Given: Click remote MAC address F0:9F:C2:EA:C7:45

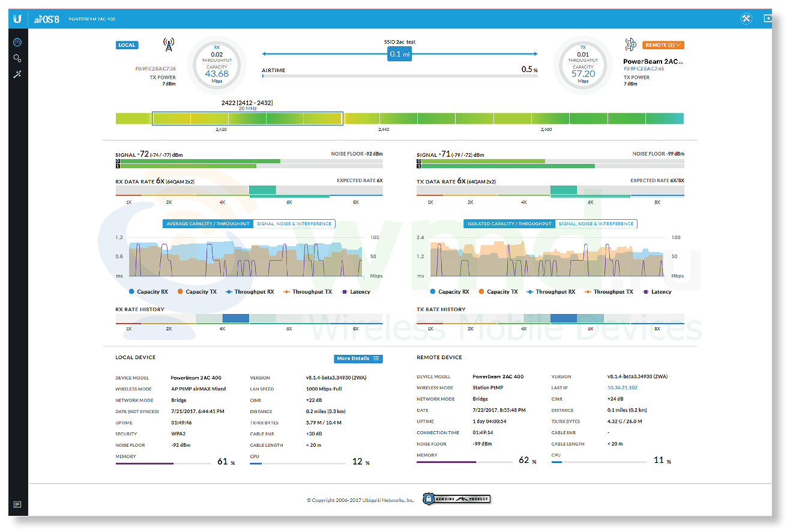Looking at the screenshot, I should tap(644, 68).
